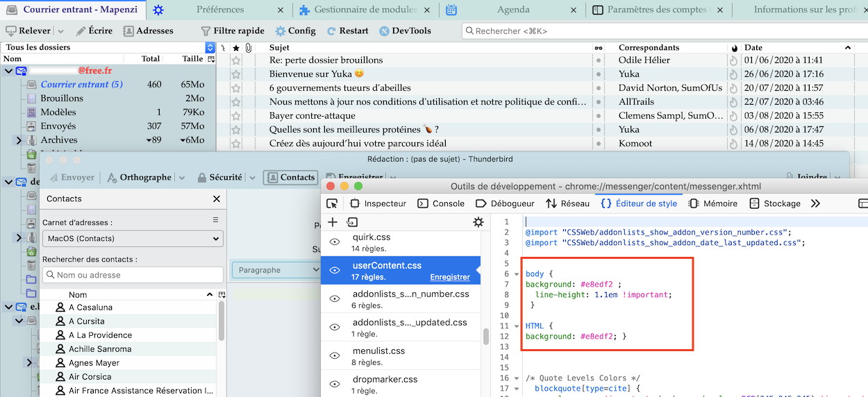Open the Carnet d'adresses MacOS (Contacts) dropdown

coord(132,239)
